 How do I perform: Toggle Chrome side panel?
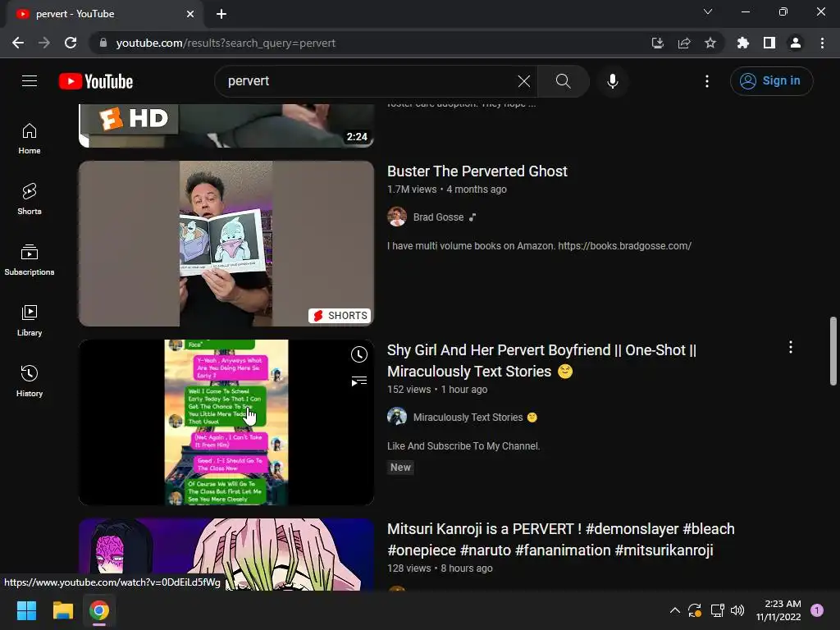click(x=769, y=43)
